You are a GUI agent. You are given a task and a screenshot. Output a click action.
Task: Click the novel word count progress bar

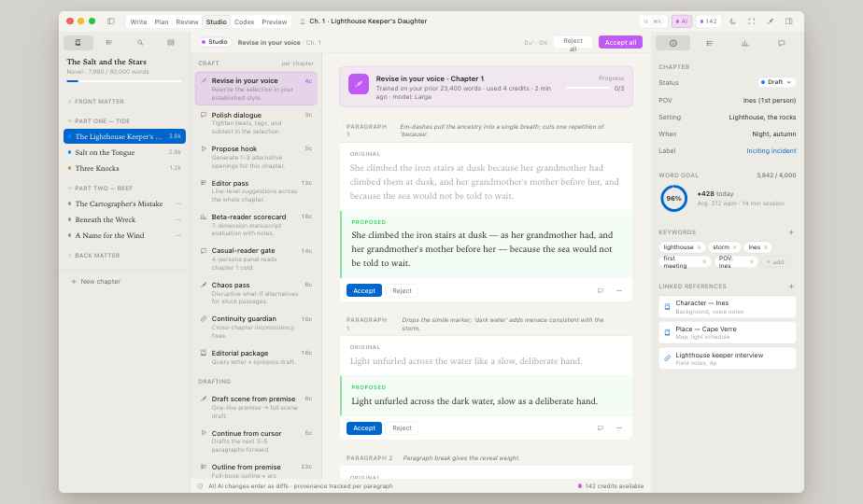pyautogui.click(x=124, y=81)
